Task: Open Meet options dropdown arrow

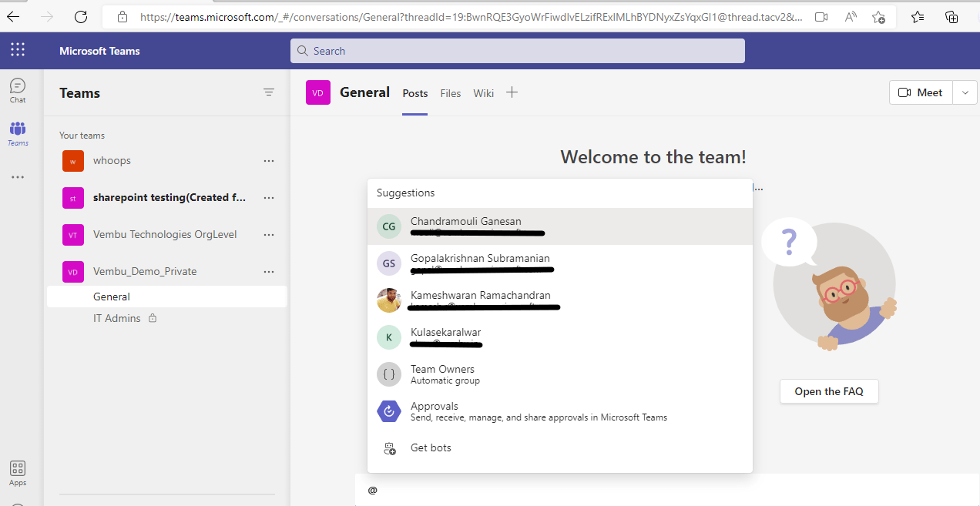Action: point(965,92)
